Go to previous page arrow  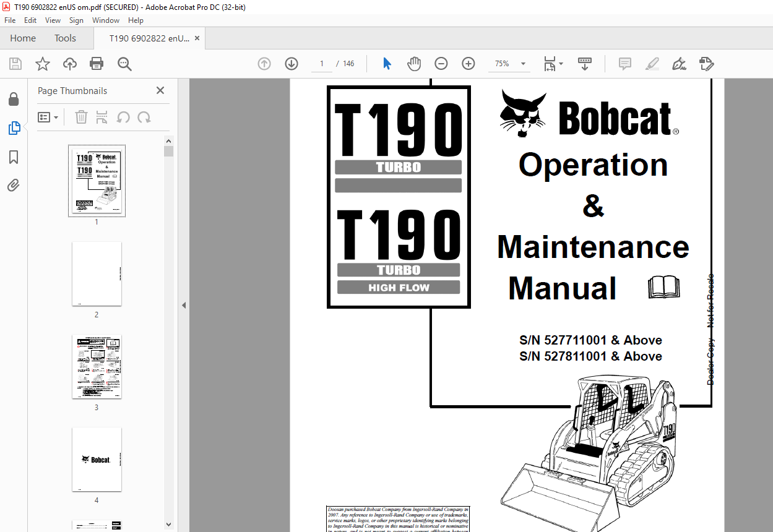(x=264, y=64)
